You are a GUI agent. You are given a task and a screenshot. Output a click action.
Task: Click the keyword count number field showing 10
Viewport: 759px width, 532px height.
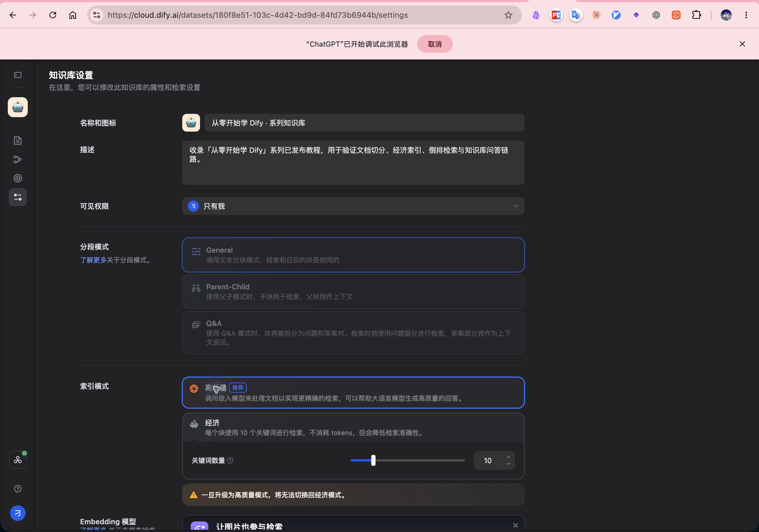click(x=488, y=460)
